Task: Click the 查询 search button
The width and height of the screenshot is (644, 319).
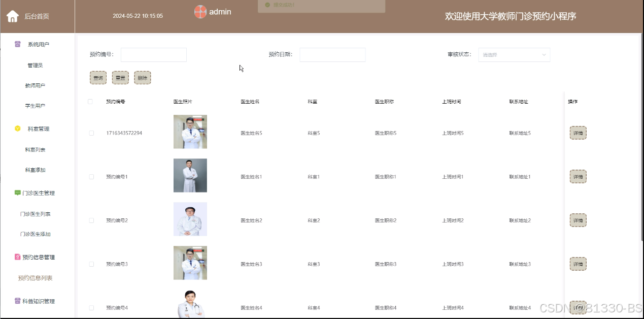Action: (x=98, y=78)
